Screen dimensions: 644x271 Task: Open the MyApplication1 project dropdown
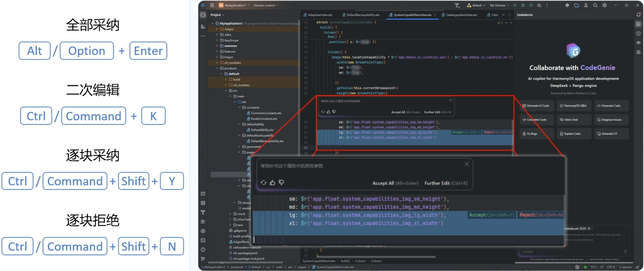pyautogui.click(x=234, y=5)
